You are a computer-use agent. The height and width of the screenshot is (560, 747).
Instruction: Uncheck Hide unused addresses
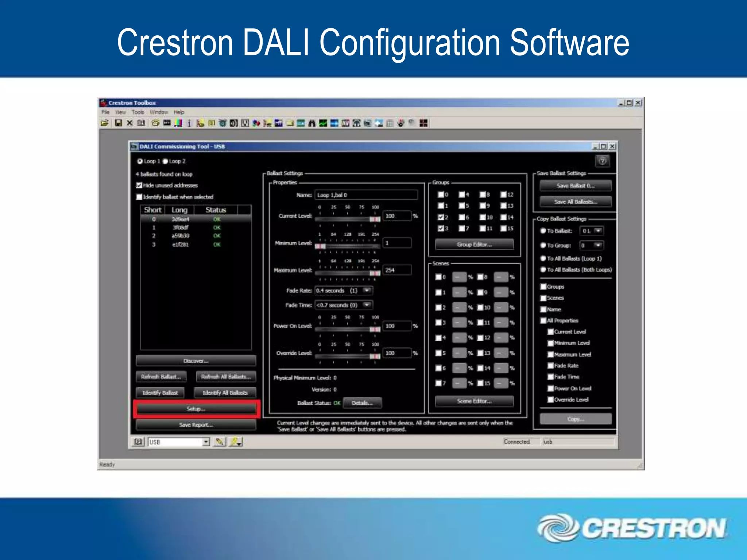point(139,185)
